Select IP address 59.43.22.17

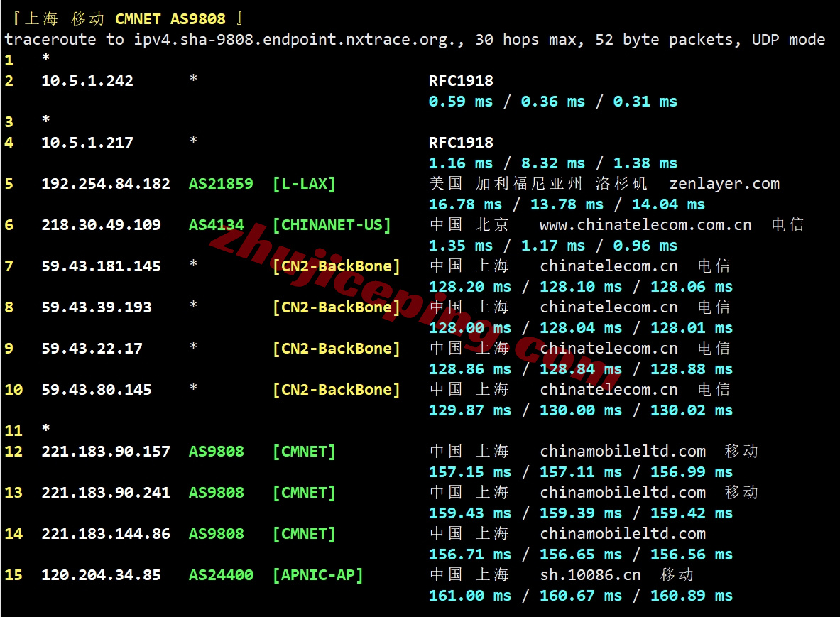(x=92, y=349)
